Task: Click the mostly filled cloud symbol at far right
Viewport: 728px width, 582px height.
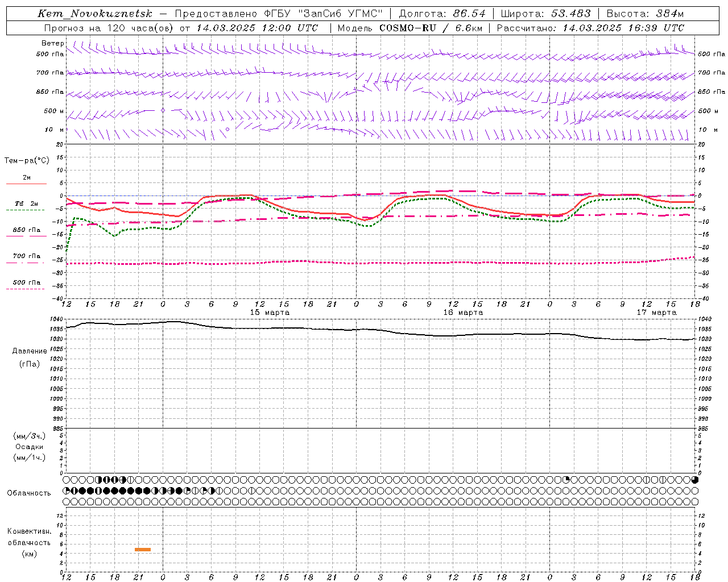Action: (x=695, y=480)
